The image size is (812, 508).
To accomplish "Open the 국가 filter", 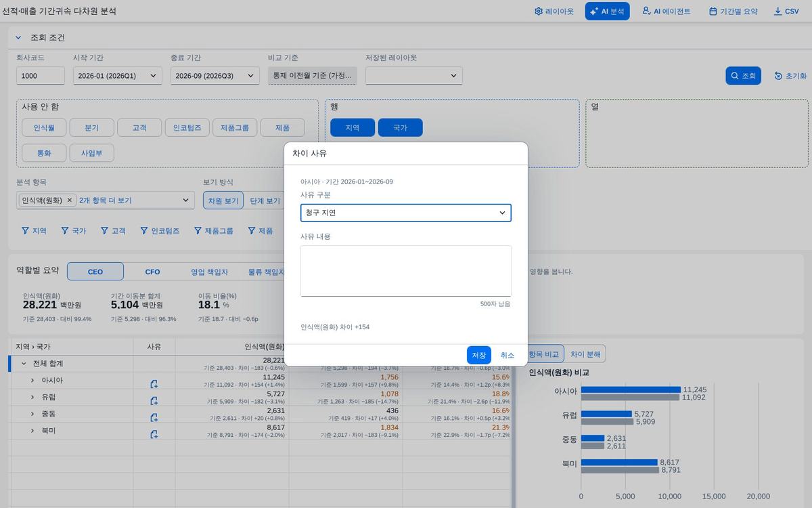I will point(74,231).
